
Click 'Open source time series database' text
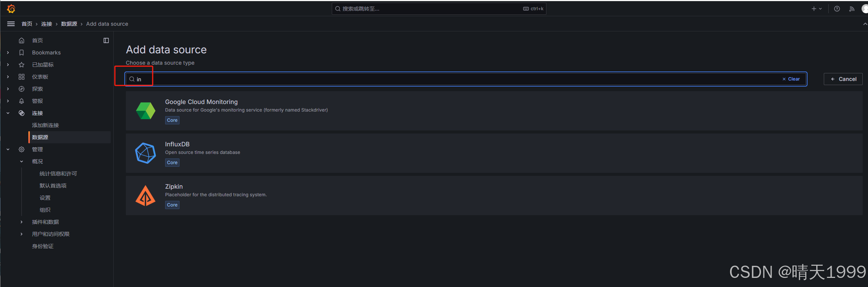[x=203, y=152]
